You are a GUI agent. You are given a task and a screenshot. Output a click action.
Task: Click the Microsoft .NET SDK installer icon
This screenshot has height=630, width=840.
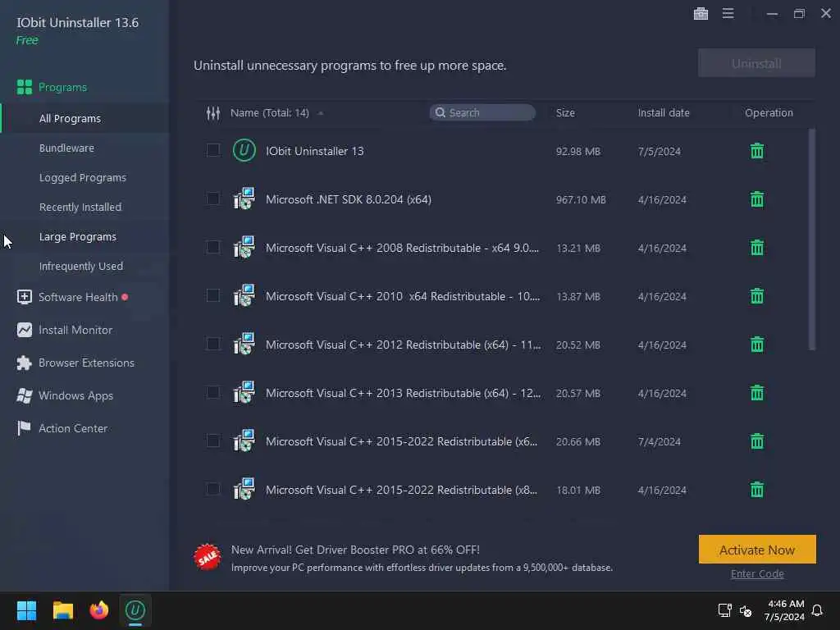tap(244, 199)
